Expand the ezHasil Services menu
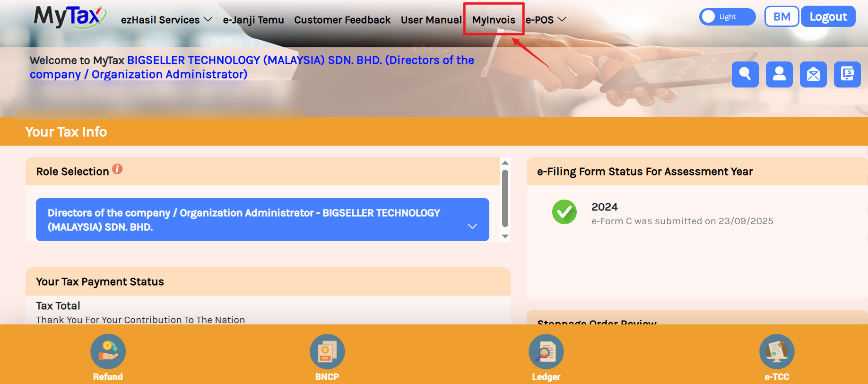The height and width of the screenshot is (384, 868). coord(166,20)
